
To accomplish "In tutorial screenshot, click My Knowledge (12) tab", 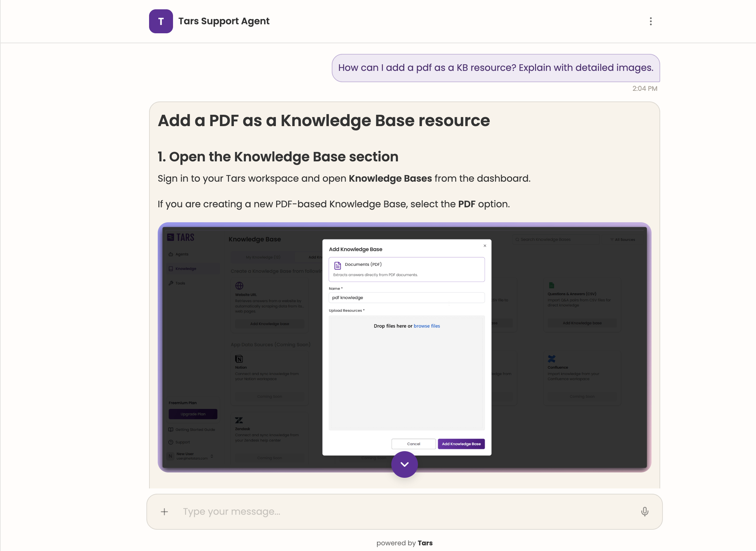I will click(x=263, y=257).
